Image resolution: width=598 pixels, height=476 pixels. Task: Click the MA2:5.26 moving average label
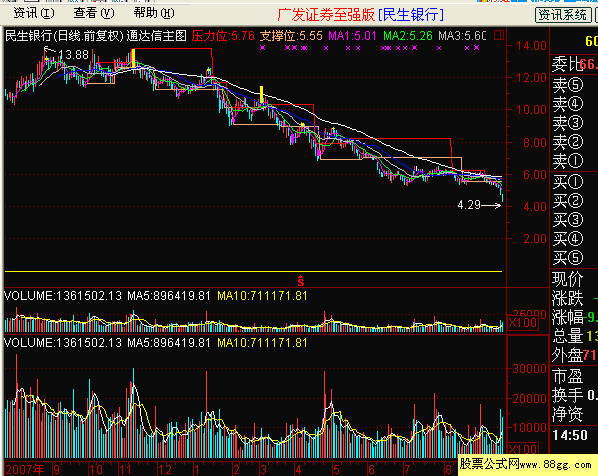(x=408, y=36)
